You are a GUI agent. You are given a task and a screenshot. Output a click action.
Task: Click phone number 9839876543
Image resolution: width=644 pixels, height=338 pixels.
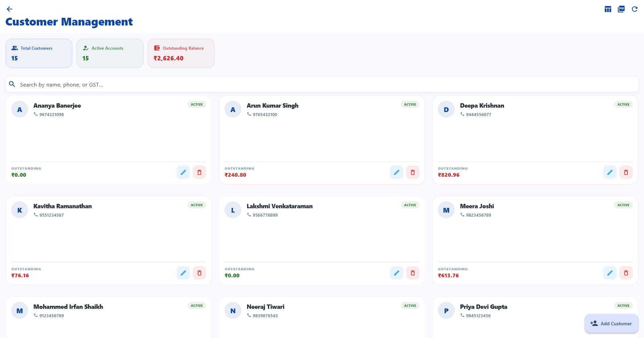(265, 316)
